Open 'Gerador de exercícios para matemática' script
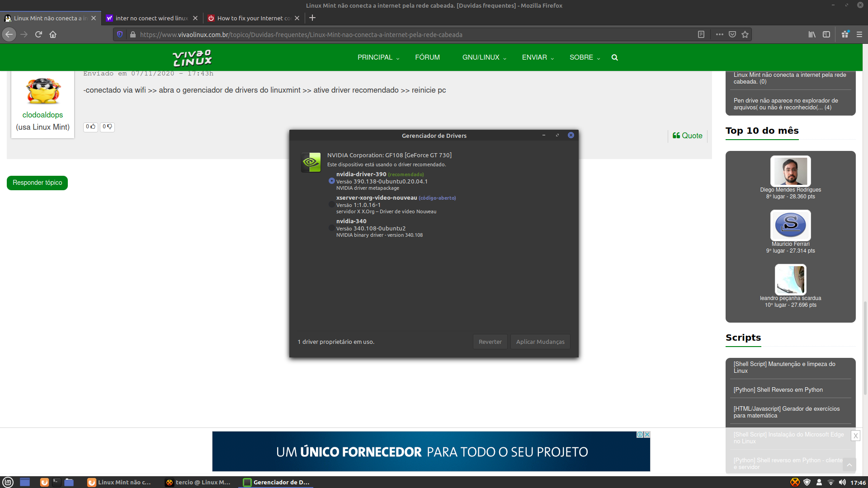868x488 pixels. point(786,412)
